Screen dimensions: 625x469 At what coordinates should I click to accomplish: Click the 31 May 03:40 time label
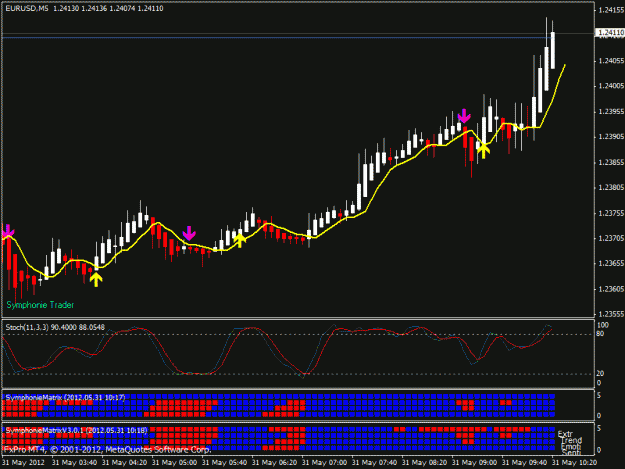pyautogui.click(x=74, y=463)
